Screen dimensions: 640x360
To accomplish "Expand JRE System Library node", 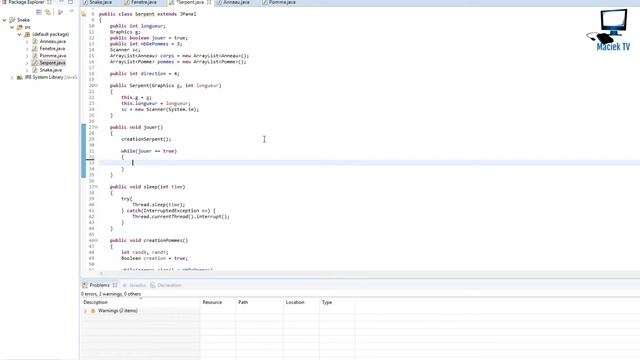I will [x=12, y=77].
